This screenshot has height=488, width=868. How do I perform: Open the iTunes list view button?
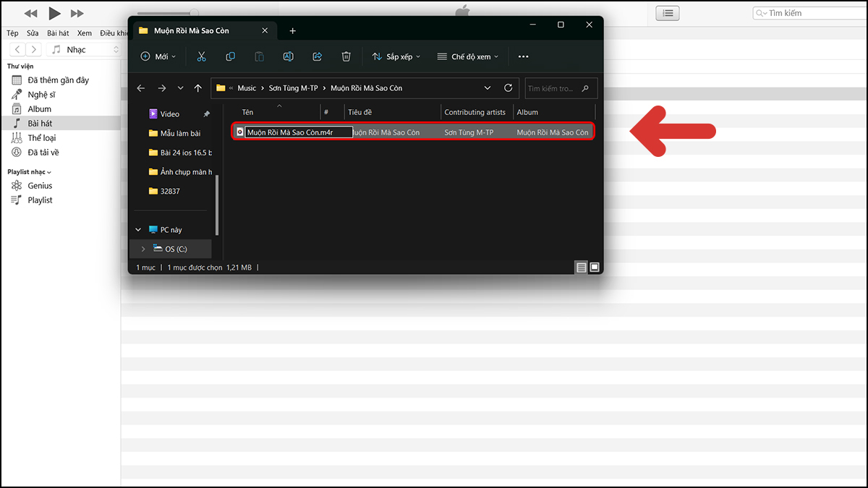tap(668, 13)
